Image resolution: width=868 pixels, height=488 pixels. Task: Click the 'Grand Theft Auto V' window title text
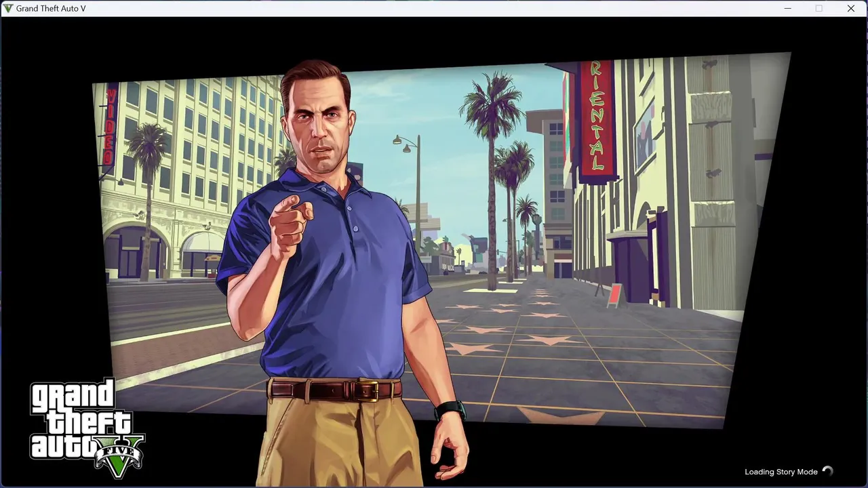[52, 8]
